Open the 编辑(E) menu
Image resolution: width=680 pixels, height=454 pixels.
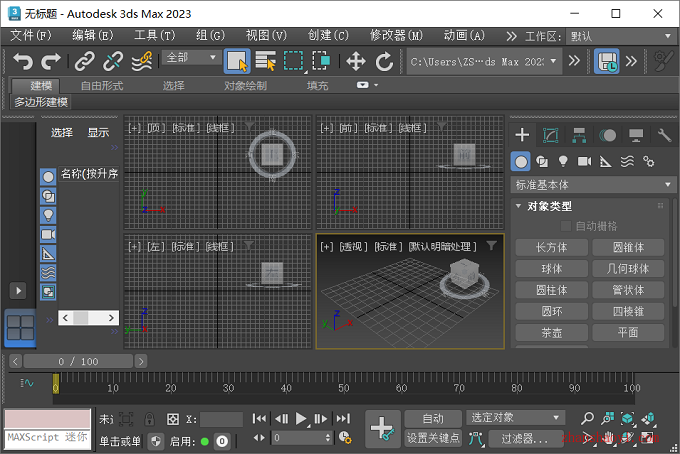93,36
